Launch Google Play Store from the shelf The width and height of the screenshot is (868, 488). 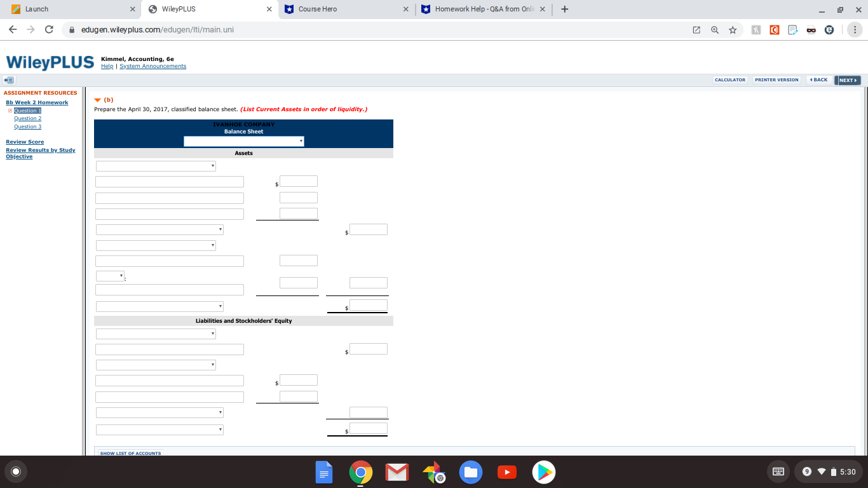(543, 471)
